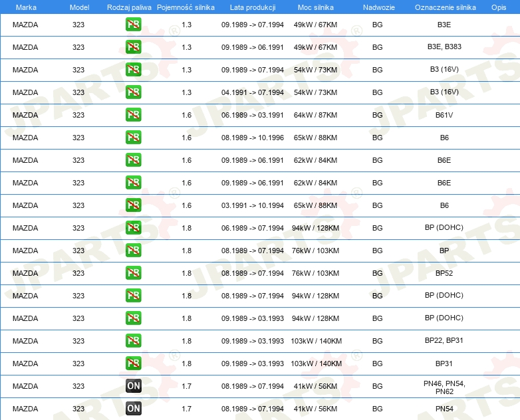Select the BP31 engine code cell
This screenshot has height=420, width=520.
click(x=444, y=364)
